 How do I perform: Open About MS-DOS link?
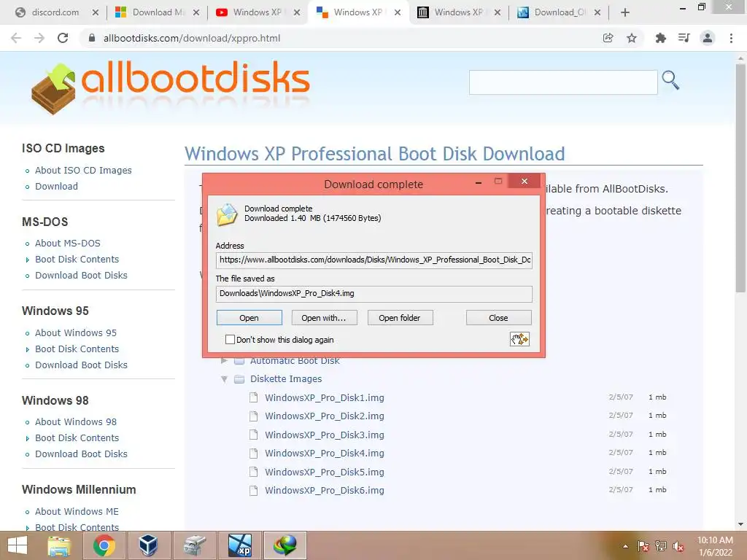68,244
